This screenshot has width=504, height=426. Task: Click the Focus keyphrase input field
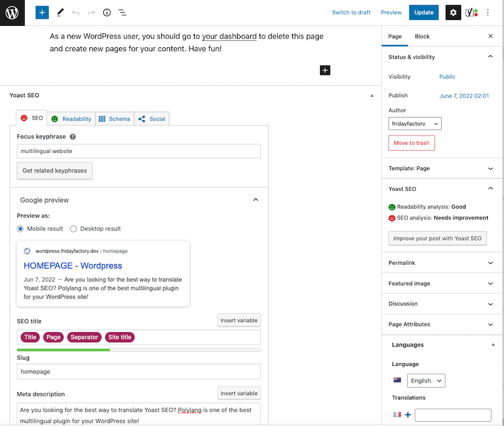pos(139,151)
